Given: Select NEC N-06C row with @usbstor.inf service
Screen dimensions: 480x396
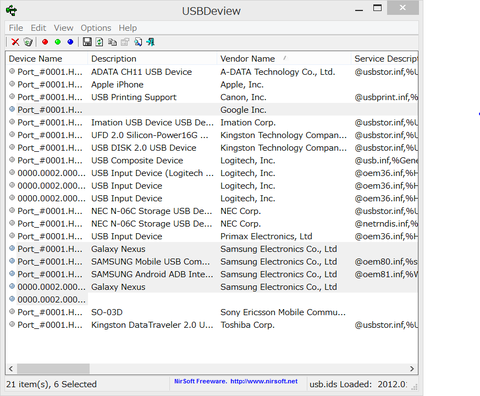Looking at the screenshot, I should [212, 211].
